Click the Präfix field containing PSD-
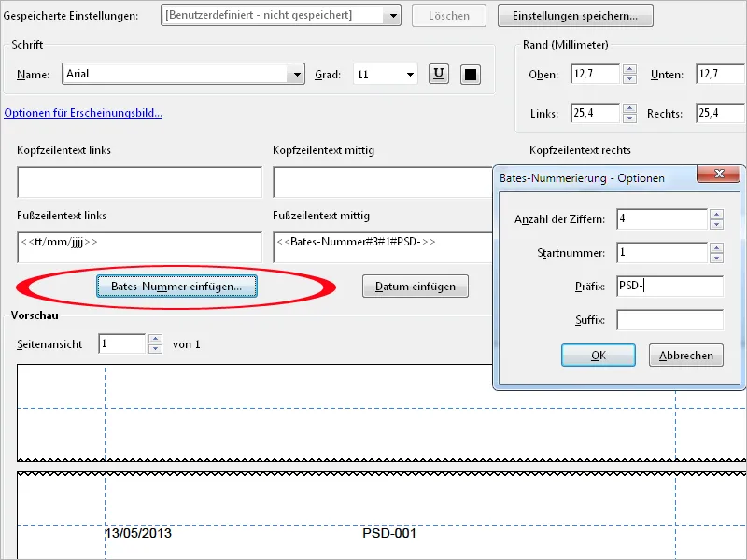Image resolution: width=747 pixels, height=560 pixels. (x=669, y=287)
